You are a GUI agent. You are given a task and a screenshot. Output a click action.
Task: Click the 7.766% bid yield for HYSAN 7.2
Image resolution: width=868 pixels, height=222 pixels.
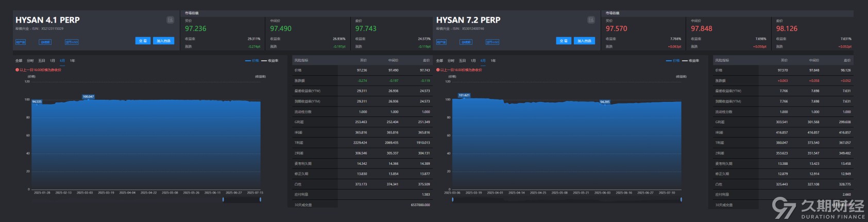point(675,39)
